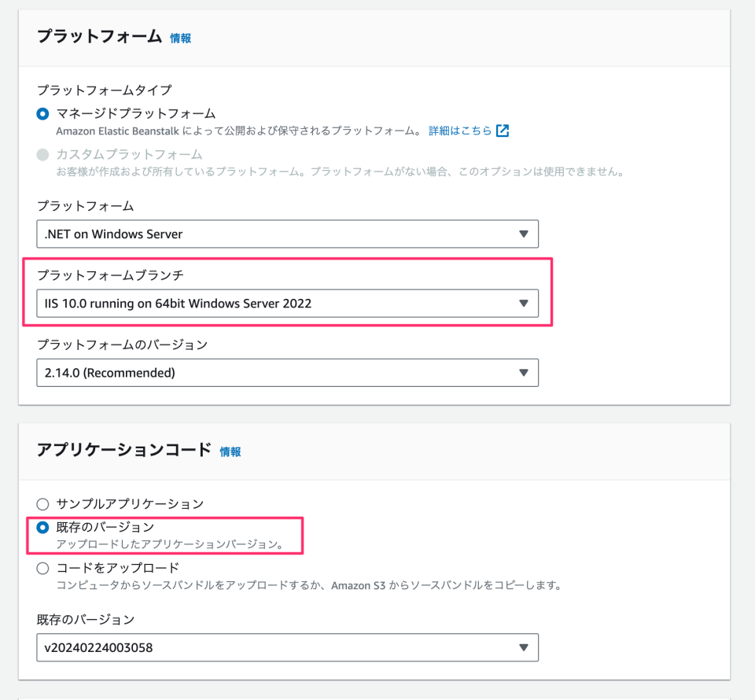
Task: Click the dropdown arrow on the platform field
Action: click(x=525, y=234)
